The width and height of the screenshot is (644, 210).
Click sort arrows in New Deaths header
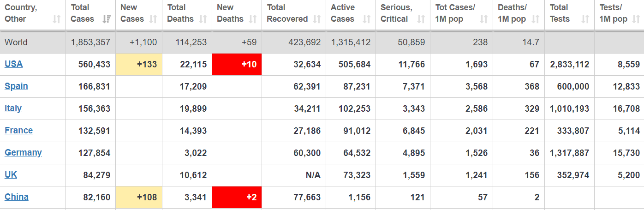point(252,19)
